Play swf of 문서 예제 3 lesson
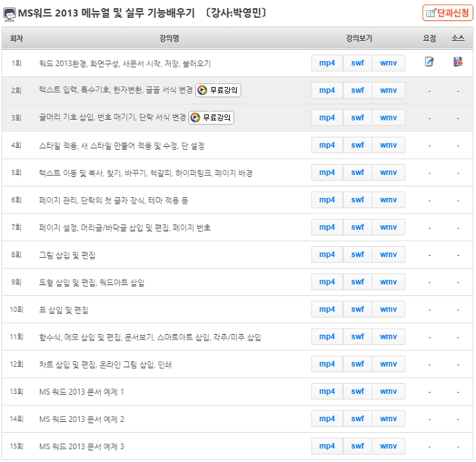This screenshot has height=462, width=476. 357,446
